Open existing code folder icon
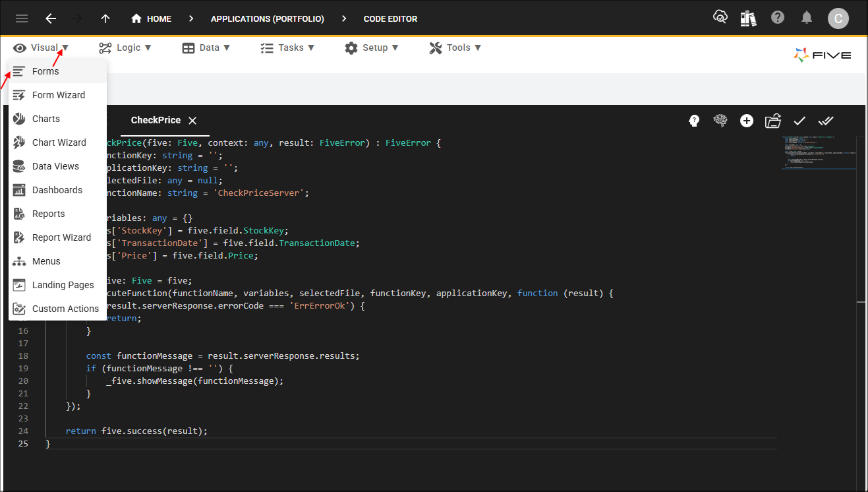The image size is (868, 492). click(773, 121)
